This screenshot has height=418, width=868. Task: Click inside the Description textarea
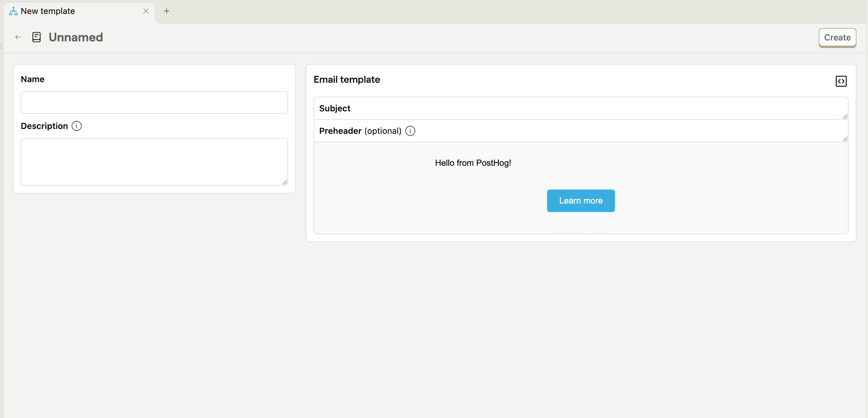coord(154,162)
